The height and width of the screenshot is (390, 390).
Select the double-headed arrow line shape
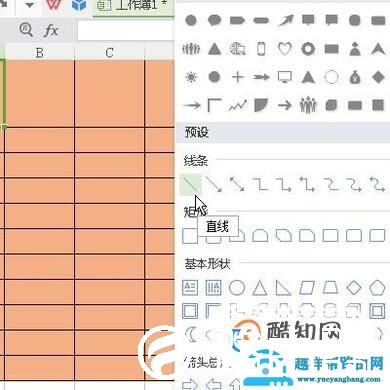coord(237,184)
